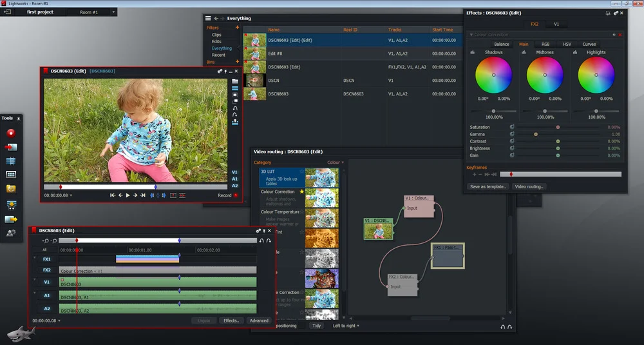Click the Effects panel settings sliders icon
Screen dimensions: 644x345
pyautogui.click(x=608, y=13)
